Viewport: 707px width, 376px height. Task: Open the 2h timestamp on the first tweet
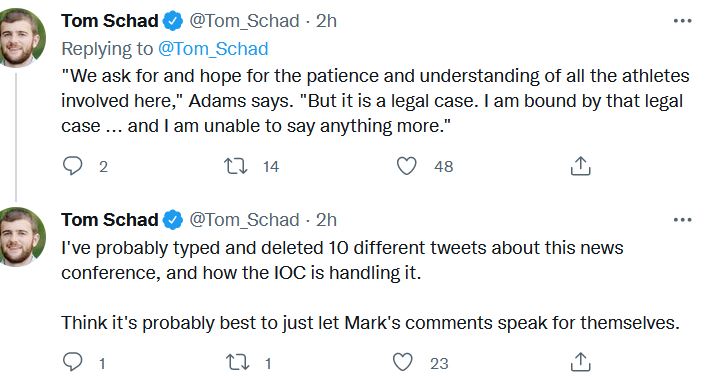point(326,21)
